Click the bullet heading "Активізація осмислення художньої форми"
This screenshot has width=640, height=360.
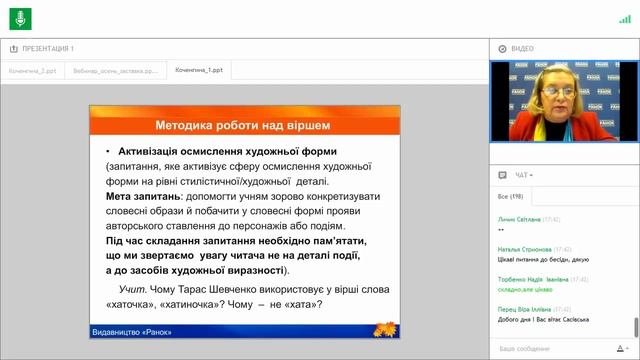pyautogui.click(x=227, y=151)
